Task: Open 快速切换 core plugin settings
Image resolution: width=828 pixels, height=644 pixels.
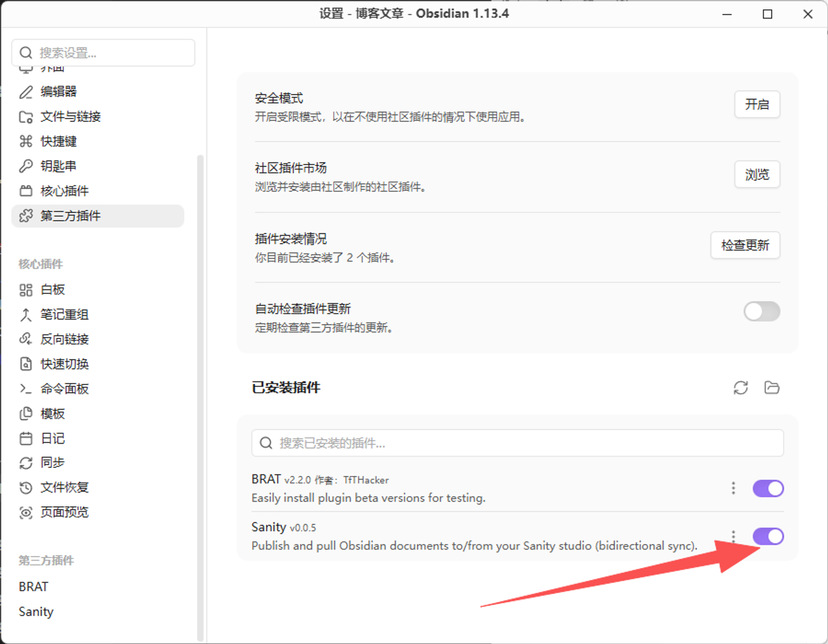Action: [98, 364]
